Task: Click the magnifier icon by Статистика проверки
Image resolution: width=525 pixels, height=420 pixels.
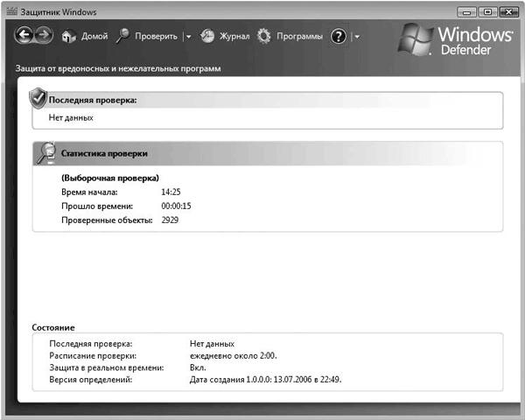Action: [x=45, y=153]
